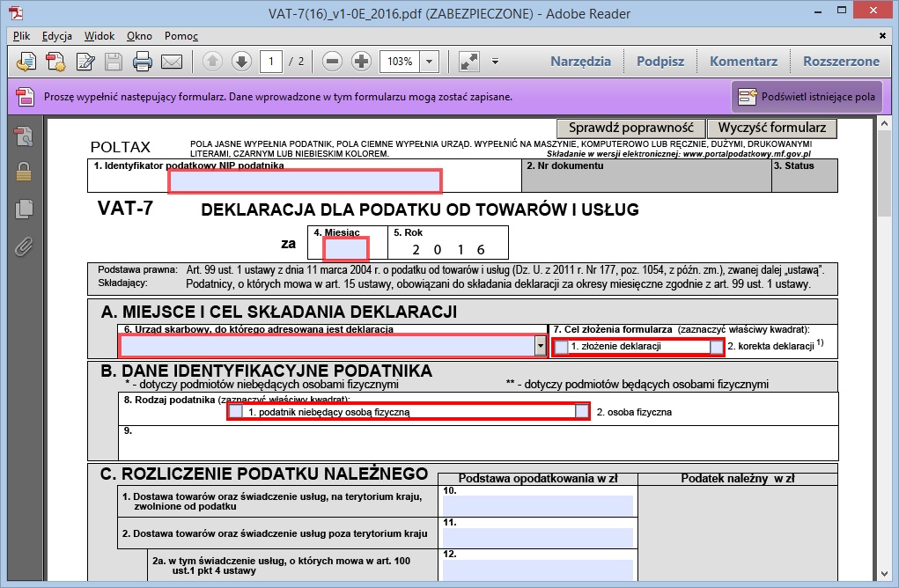Click the Miesiąc input field
899x588 pixels.
click(346, 249)
